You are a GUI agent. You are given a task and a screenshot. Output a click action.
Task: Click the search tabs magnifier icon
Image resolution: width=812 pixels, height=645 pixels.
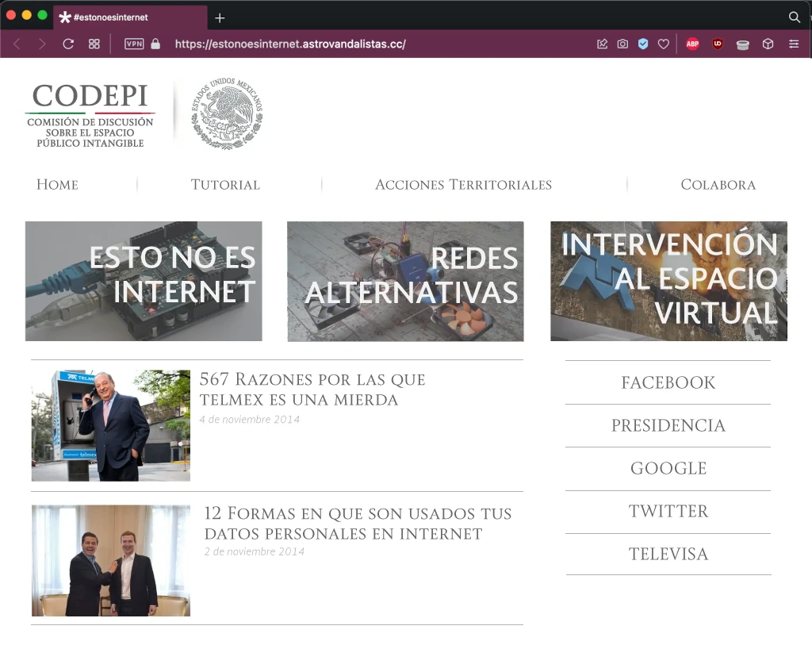tap(794, 17)
